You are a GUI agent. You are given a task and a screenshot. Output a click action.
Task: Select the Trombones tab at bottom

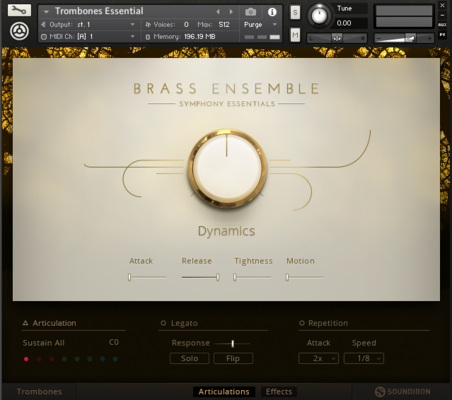[x=39, y=392]
